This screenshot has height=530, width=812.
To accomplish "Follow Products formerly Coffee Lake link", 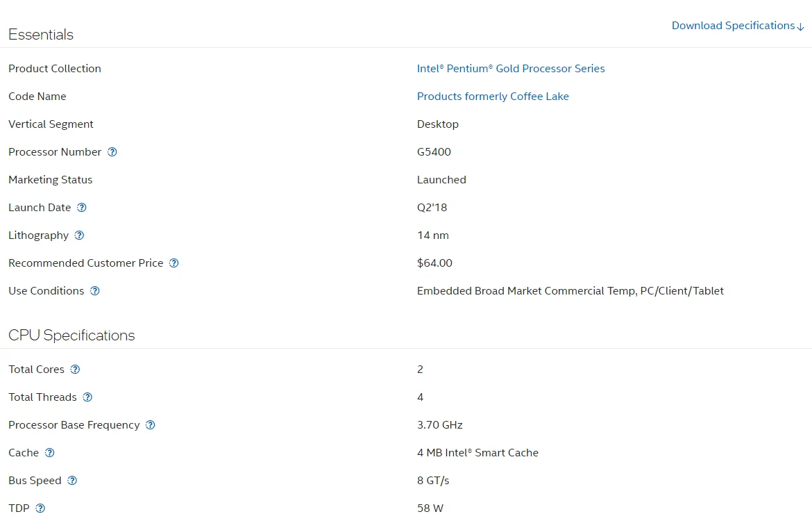I will [x=493, y=97].
